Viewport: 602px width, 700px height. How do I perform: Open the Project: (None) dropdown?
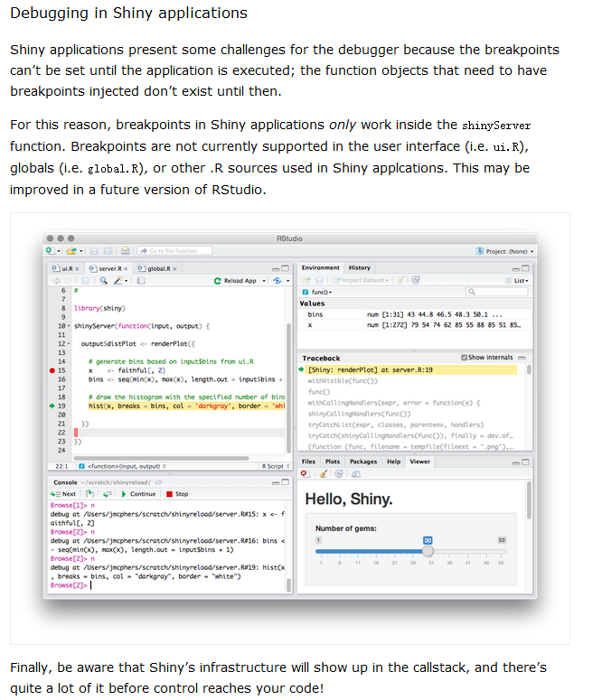coord(504,251)
